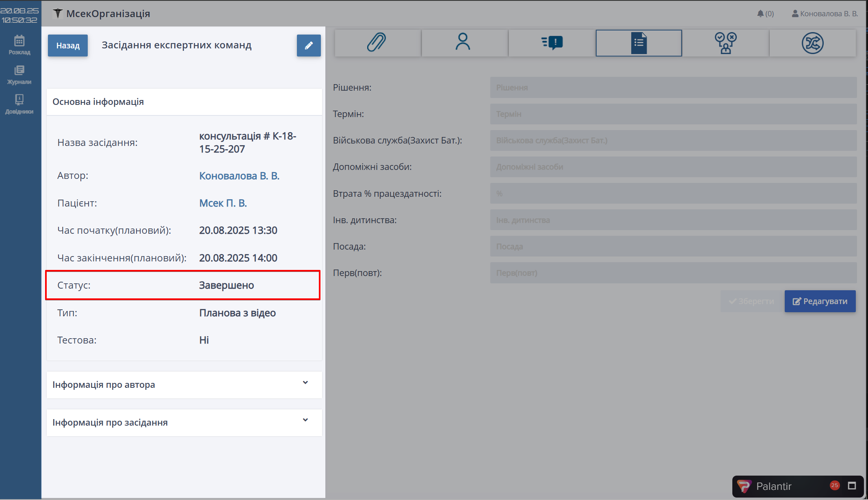Open the notifications bell icon
This screenshot has height=500, width=868.
pos(760,14)
